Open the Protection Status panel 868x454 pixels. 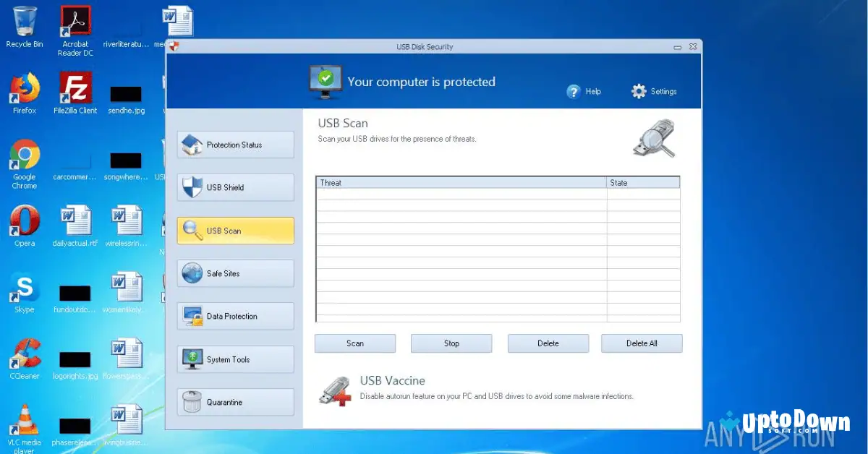click(x=234, y=145)
